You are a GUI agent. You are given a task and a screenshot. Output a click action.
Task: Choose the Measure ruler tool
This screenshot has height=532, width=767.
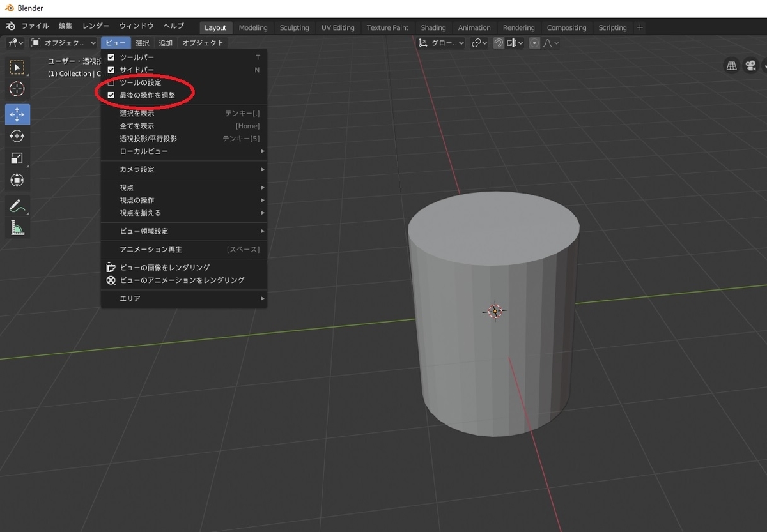click(x=17, y=227)
